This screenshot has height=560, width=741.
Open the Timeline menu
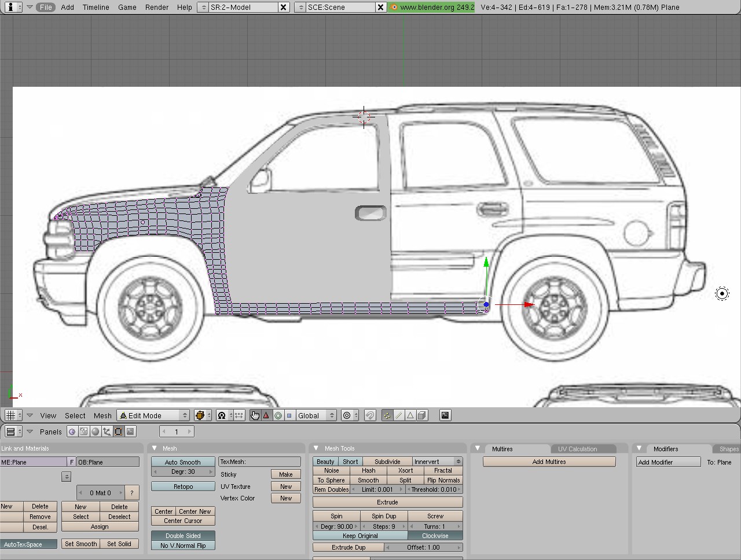tap(96, 7)
